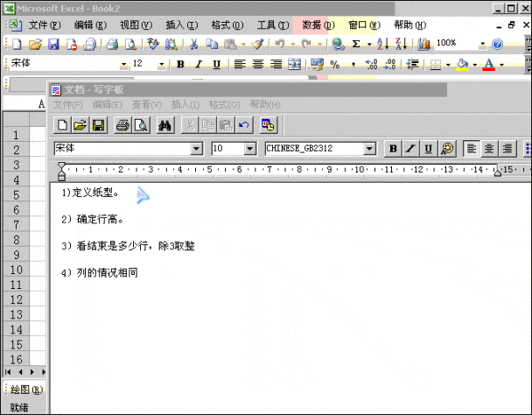
Task: Click Excel's Percent Style icon
Action: (x=335, y=64)
